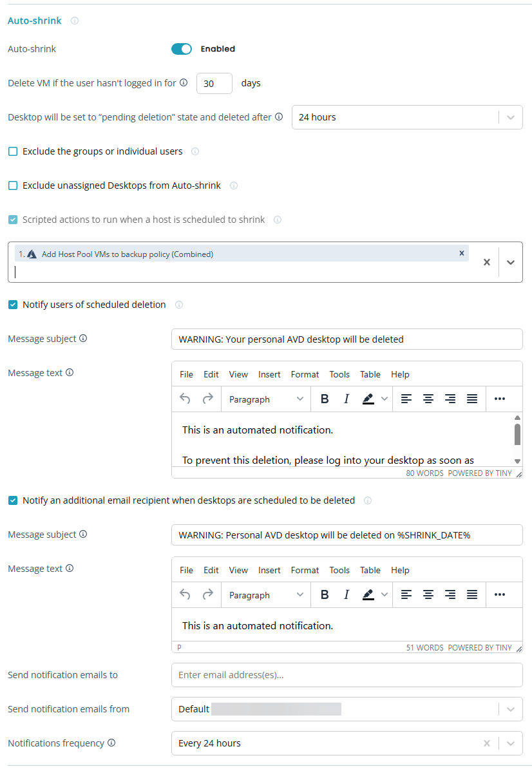The height and width of the screenshot is (769, 532).
Task: Open the Insert menu in second editor
Action: pos(269,570)
